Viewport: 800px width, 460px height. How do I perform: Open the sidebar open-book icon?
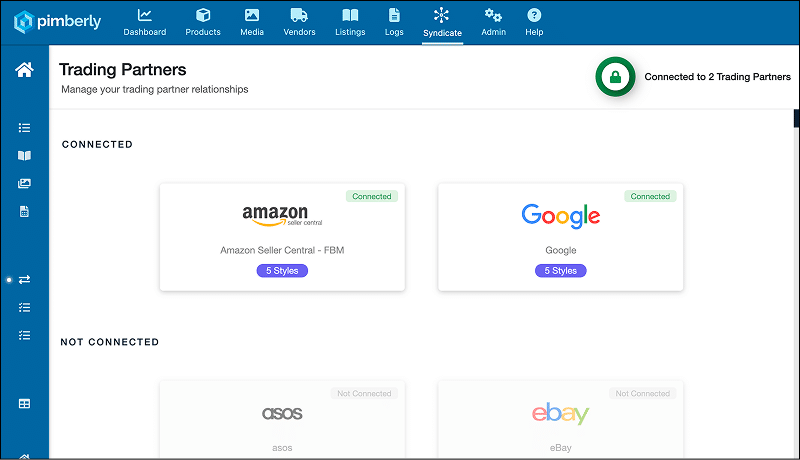[x=24, y=156]
